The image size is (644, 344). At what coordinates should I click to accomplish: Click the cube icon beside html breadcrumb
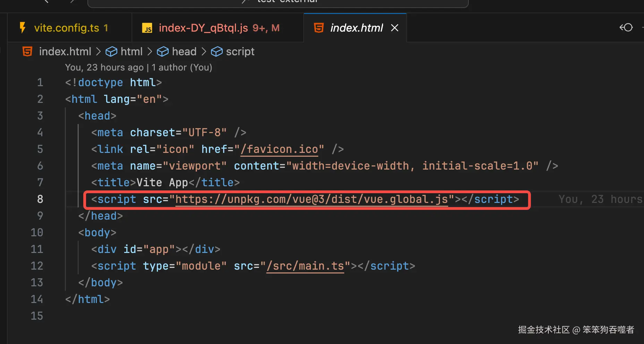(x=111, y=52)
